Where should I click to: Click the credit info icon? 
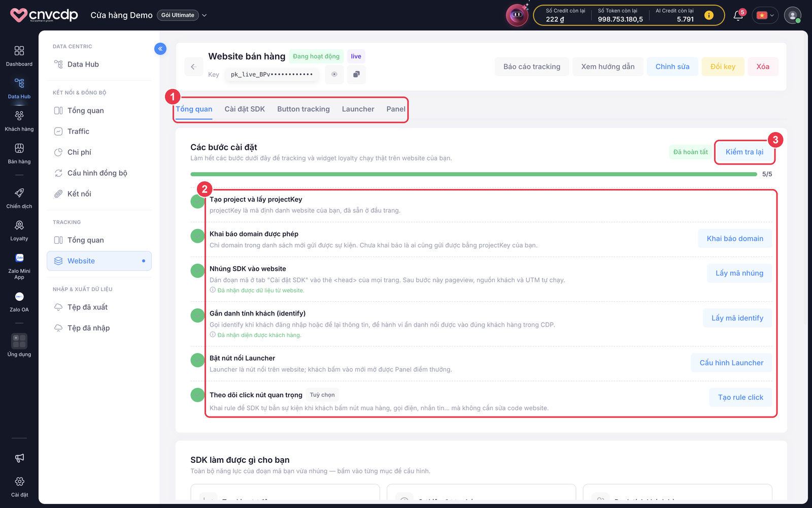(709, 15)
